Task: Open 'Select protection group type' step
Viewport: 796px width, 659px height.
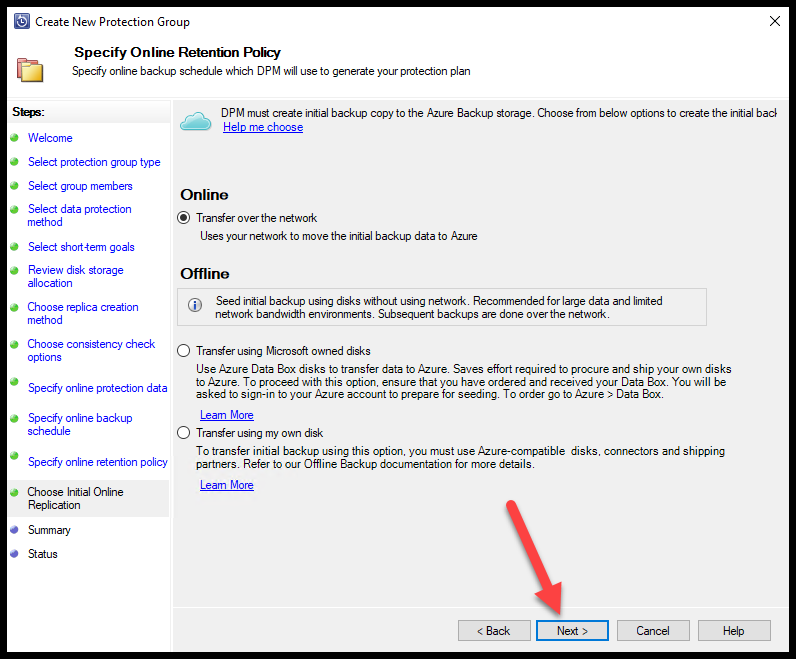Action: point(94,162)
